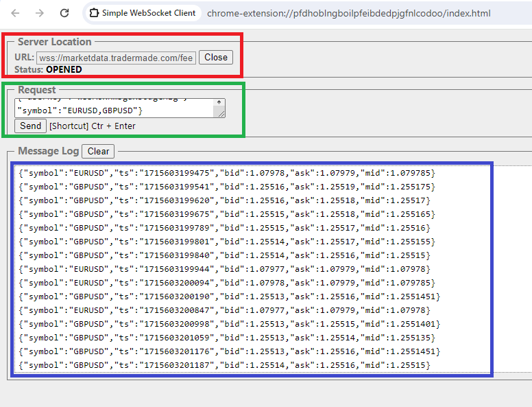
Task: Nudge the request text area scrollbar up arrow
Action: click(x=219, y=102)
